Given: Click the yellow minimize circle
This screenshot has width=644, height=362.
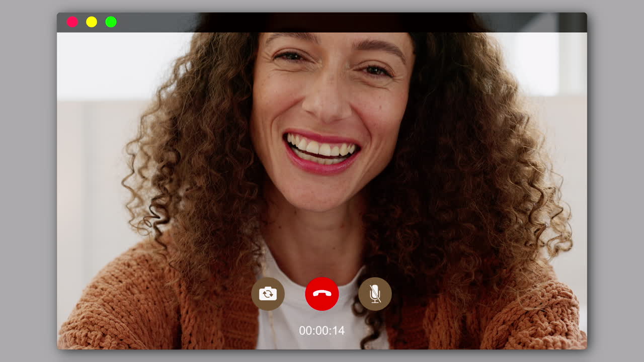Looking at the screenshot, I should pyautogui.click(x=92, y=22).
